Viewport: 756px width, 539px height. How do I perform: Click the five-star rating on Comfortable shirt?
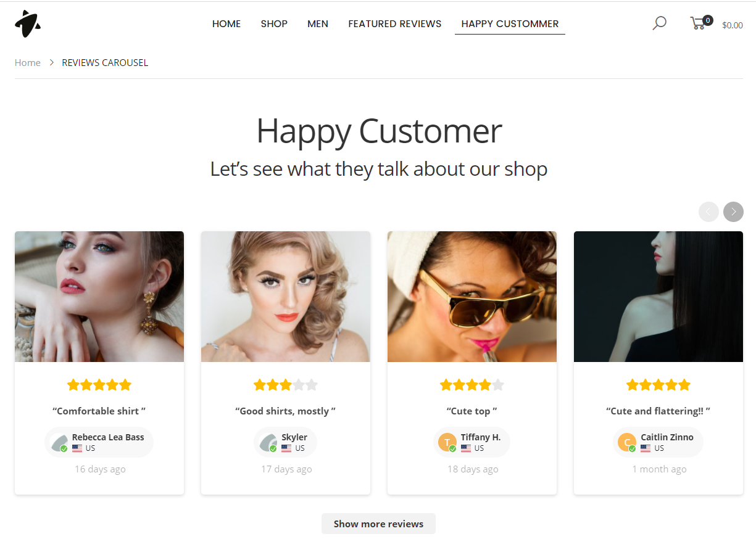(x=99, y=385)
